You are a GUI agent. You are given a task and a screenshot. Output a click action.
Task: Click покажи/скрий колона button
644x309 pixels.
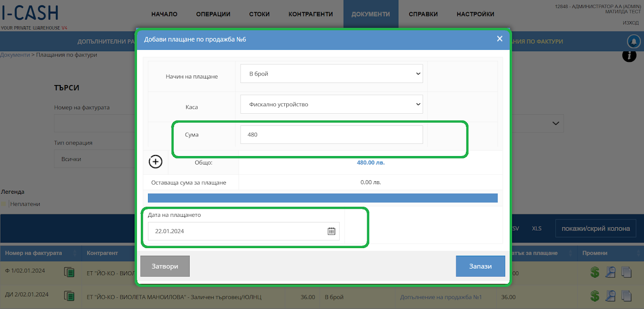coord(596,228)
